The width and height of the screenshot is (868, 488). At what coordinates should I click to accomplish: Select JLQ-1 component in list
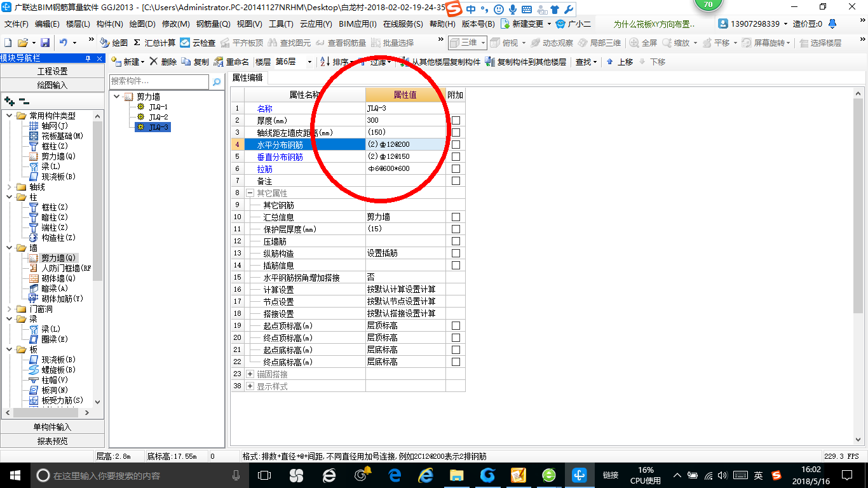[x=158, y=107]
